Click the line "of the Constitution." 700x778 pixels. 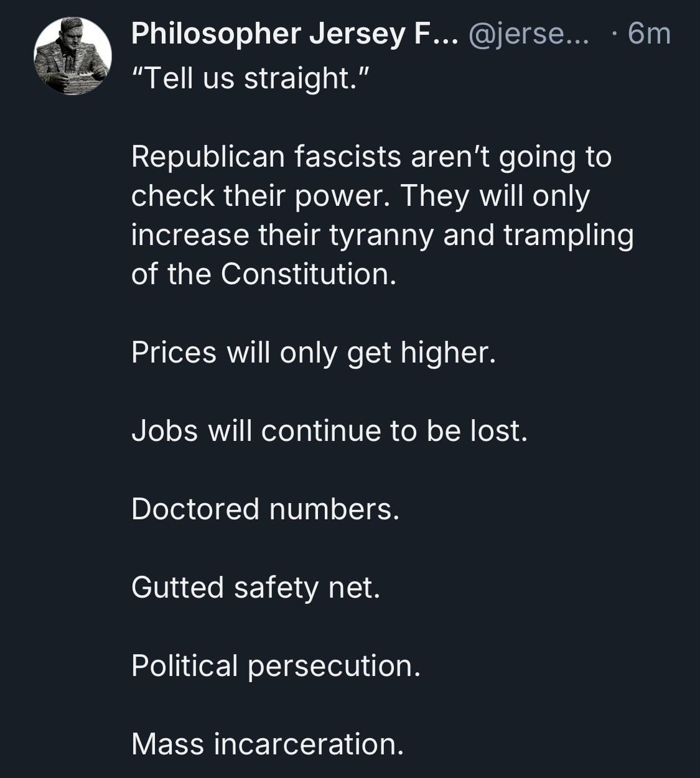(264, 274)
